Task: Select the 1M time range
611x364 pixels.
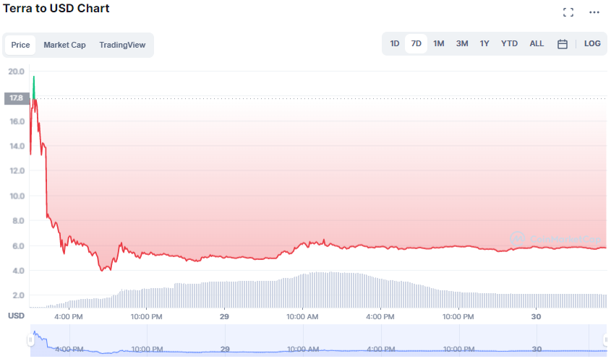Action: (439, 43)
